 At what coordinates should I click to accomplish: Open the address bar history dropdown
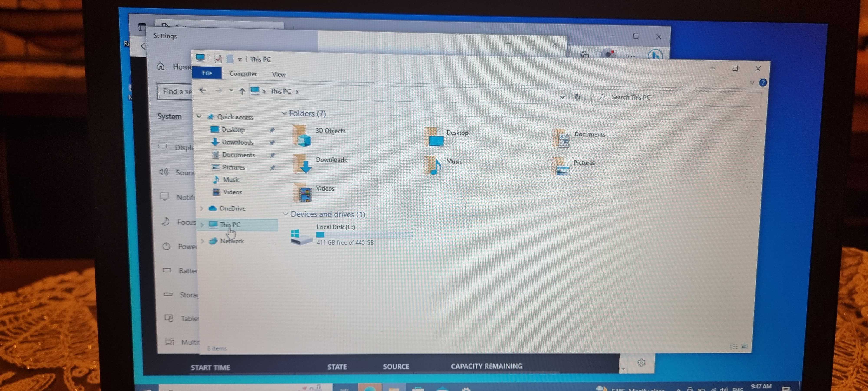coord(562,97)
